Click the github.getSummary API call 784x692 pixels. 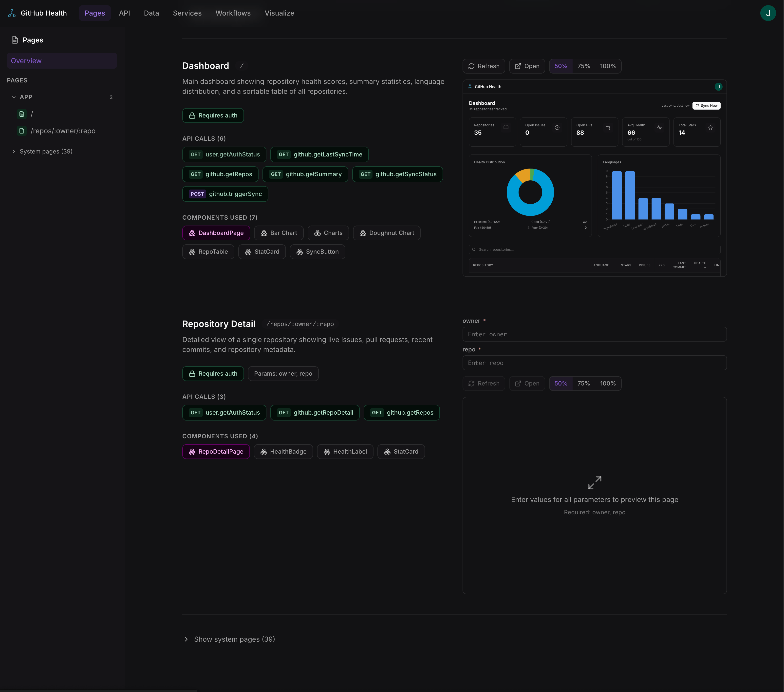coord(305,174)
